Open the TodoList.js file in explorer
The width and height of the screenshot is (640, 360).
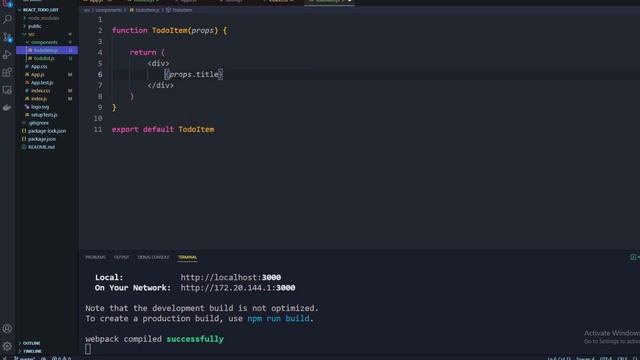[x=44, y=58]
